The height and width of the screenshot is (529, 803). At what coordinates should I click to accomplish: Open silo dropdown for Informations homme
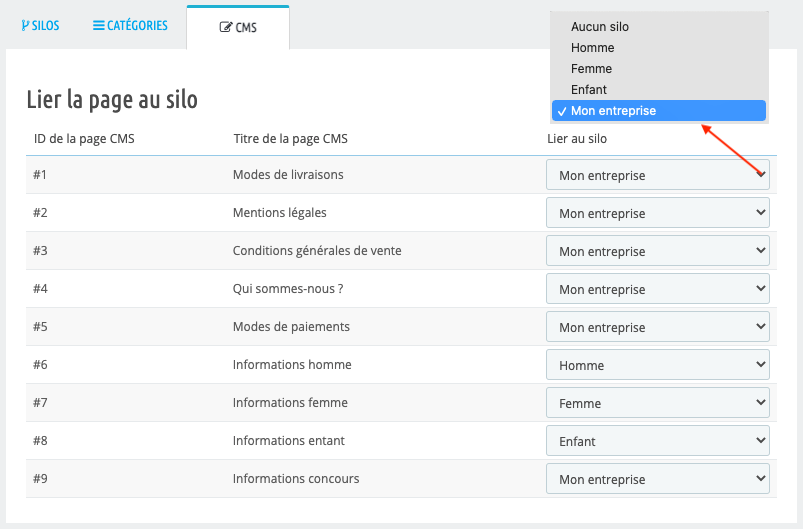click(x=658, y=365)
